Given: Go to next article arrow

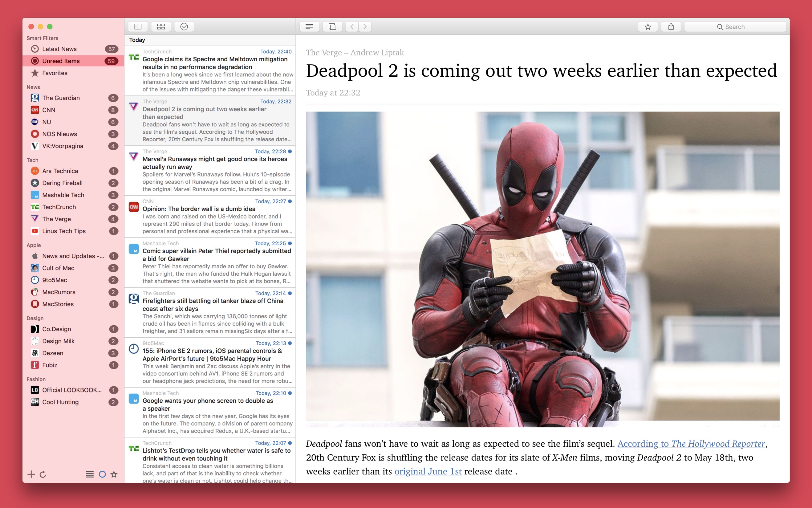Looking at the screenshot, I should tap(365, 26).
